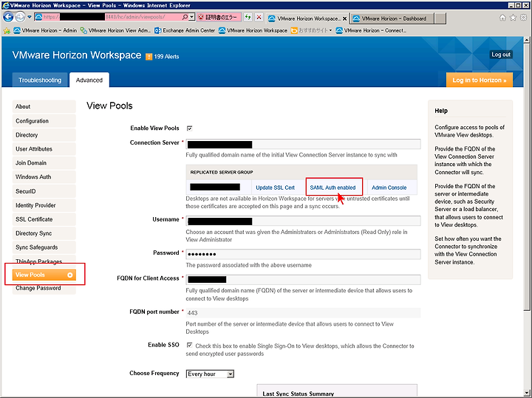Toggle the Enable SSO checkbox

tap(189, 345)
